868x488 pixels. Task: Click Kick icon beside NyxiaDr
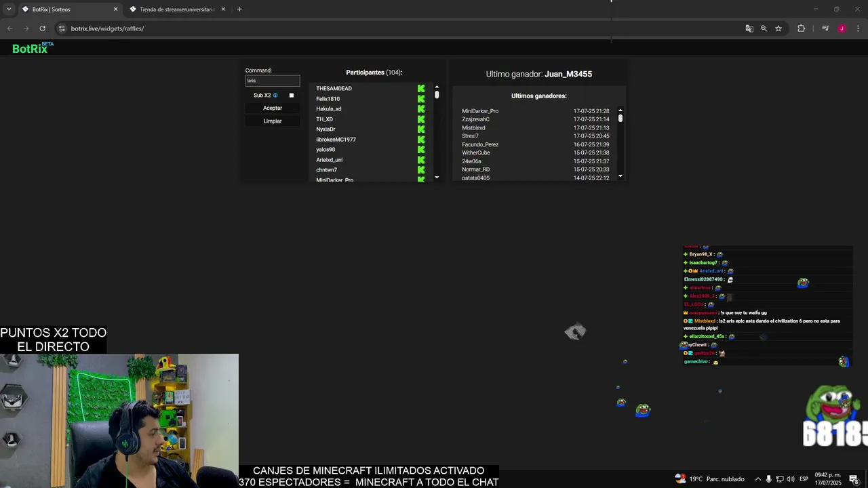(x=421, y=129)
